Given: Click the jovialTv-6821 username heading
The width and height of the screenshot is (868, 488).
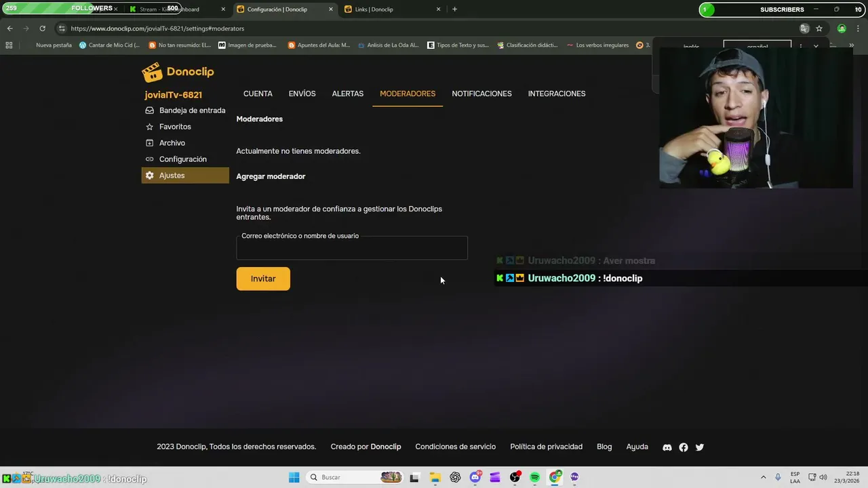Looking at the screenshot, I should click(173, 95).
